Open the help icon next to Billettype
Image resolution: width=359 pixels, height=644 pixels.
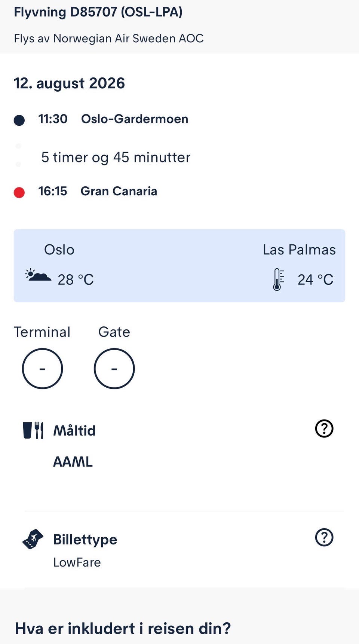click(x=324, y=537)
